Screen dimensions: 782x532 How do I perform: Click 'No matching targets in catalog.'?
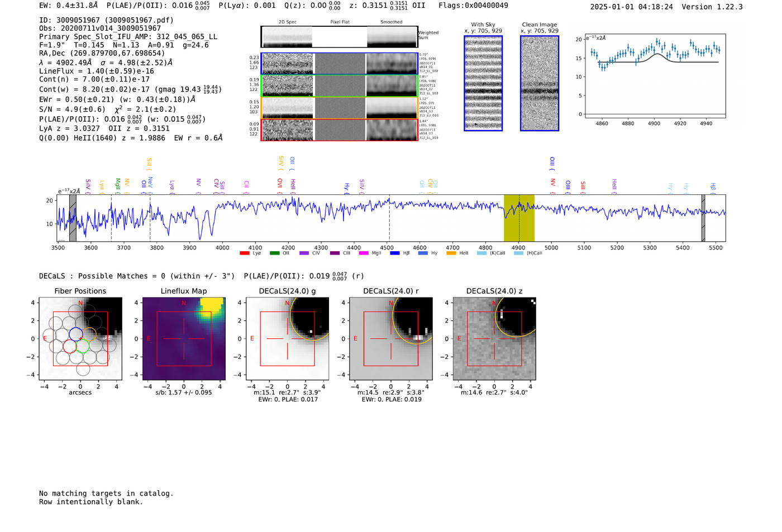coord(106,493)
